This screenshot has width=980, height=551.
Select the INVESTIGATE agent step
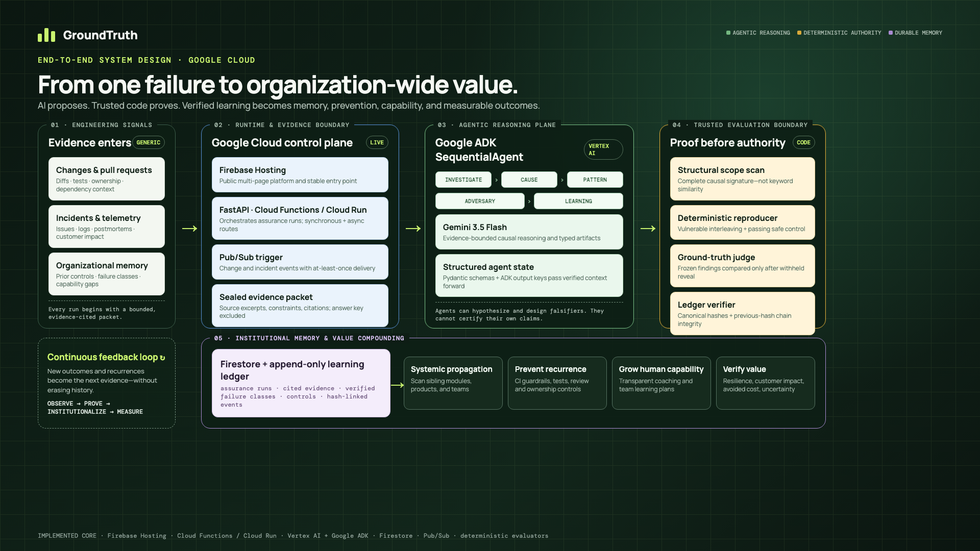[463, 180]
